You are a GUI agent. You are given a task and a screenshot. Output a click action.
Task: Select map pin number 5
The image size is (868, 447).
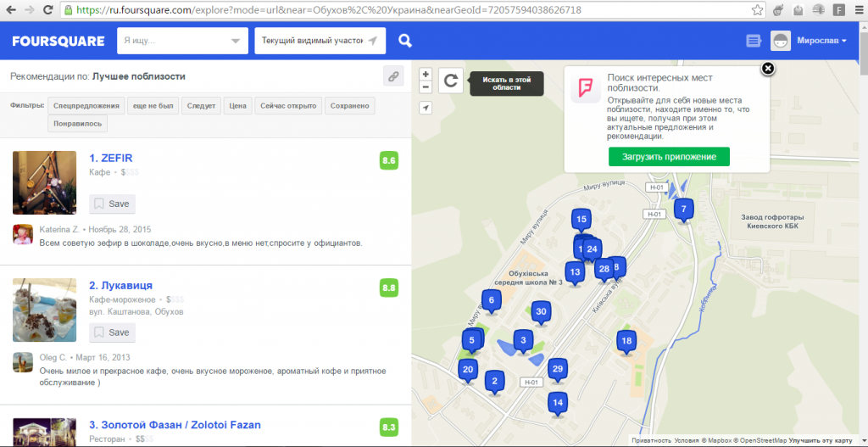[x=471, y=342]
